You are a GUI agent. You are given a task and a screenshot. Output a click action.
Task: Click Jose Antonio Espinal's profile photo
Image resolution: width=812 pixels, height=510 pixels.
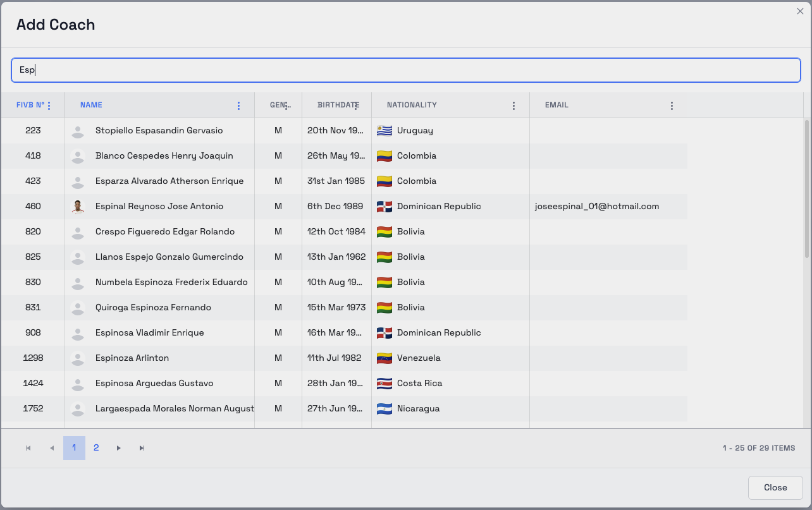tap(78, 207)
